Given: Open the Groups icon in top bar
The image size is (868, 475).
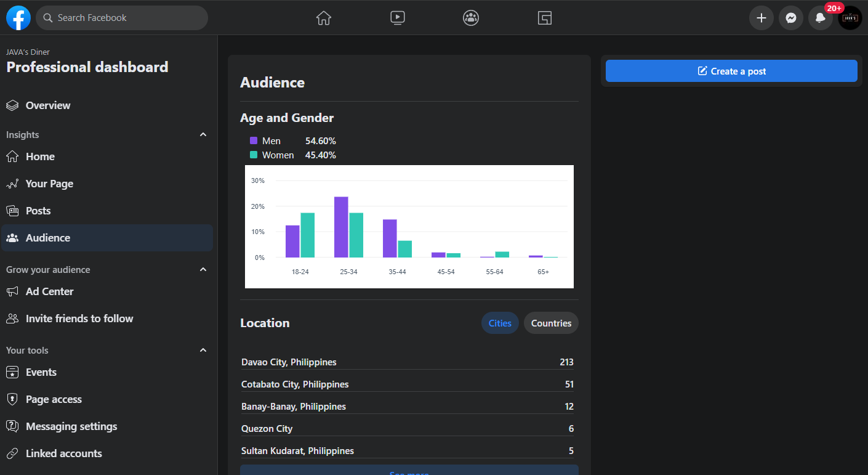Looking at the screenshot, I should [x=471, y=18].
